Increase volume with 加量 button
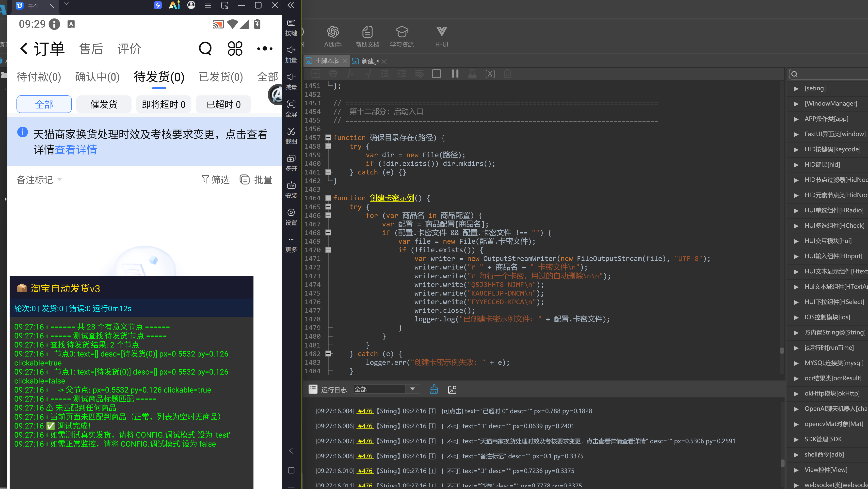 (291, 55)
